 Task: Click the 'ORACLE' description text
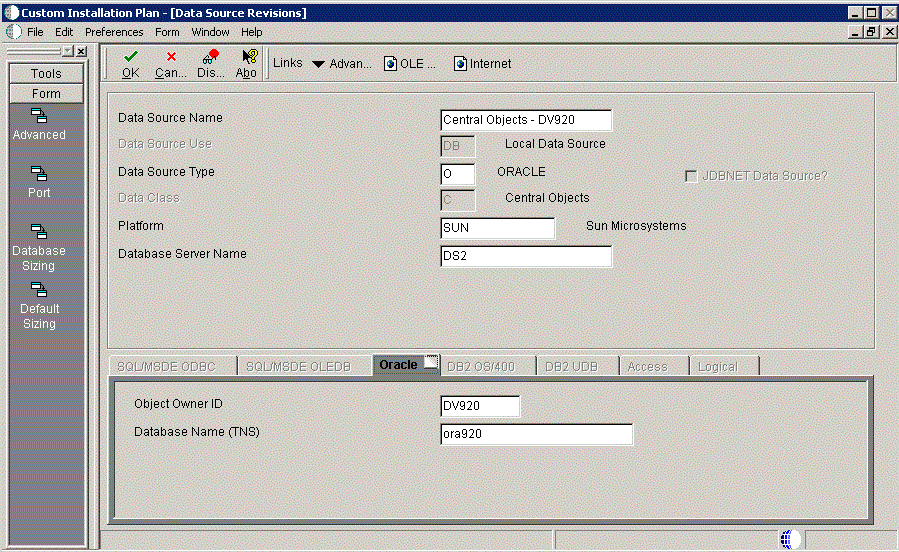(521, 171)
